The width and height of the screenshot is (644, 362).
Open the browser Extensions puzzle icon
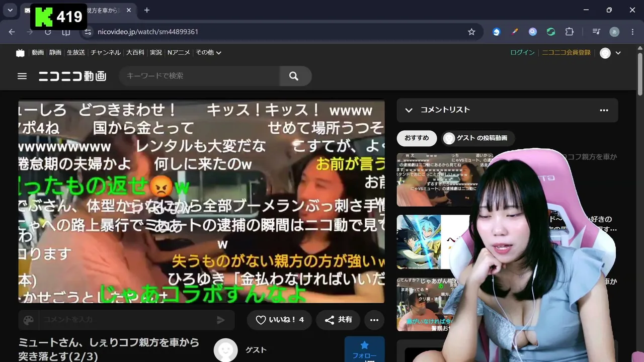click(x=570, y=32)
